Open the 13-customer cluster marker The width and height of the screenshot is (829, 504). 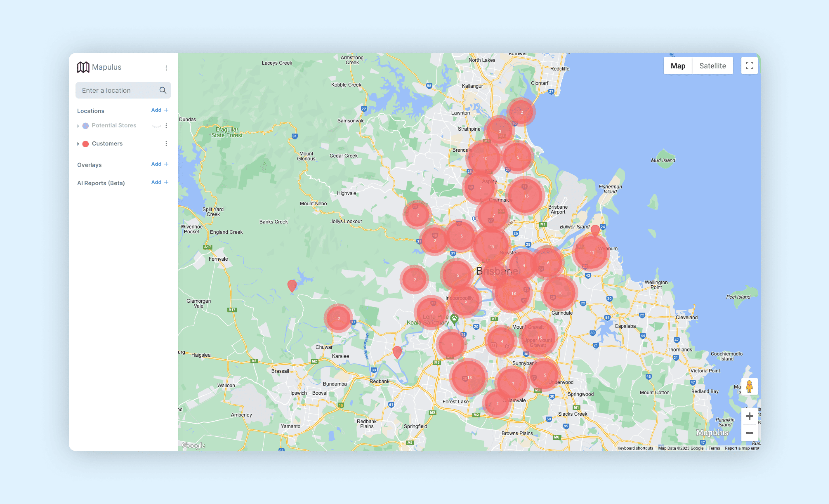click(x=469, y=378)
